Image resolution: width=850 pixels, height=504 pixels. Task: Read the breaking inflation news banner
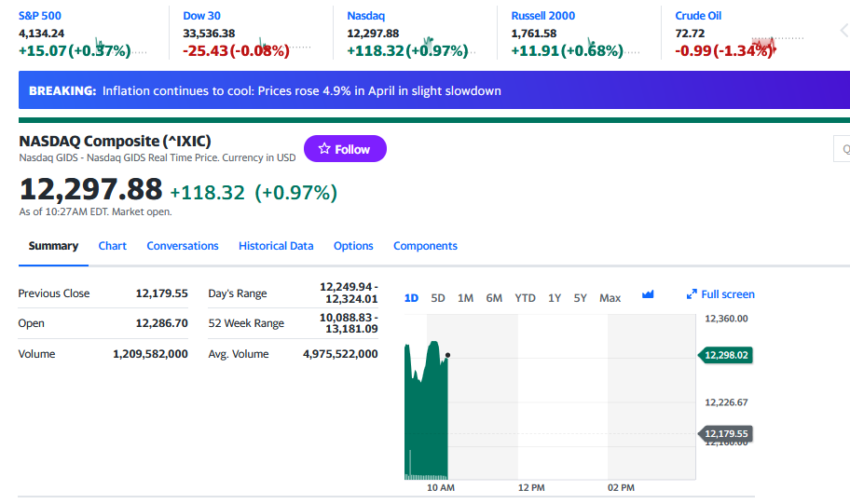[x=433, y=90]
